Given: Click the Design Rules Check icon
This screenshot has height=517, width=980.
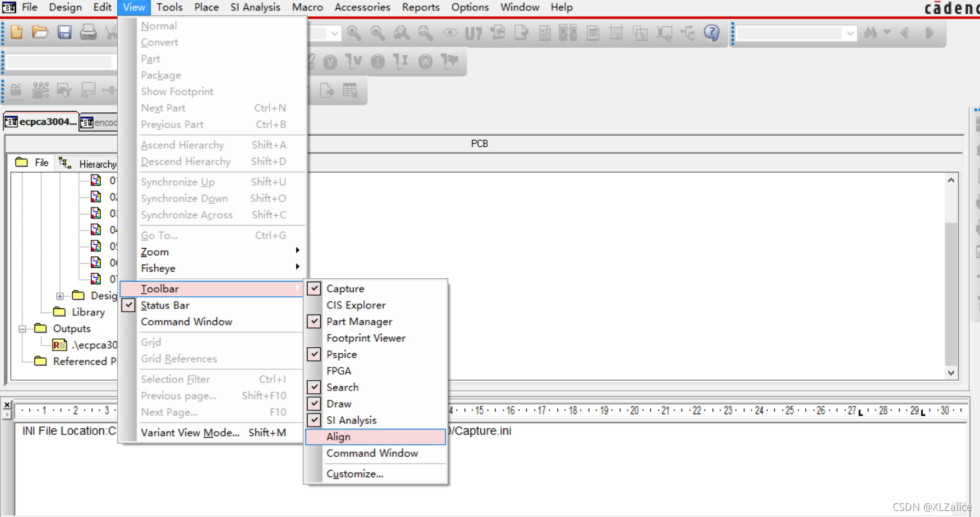Looking at the screenshot, I should coord(521,33).
